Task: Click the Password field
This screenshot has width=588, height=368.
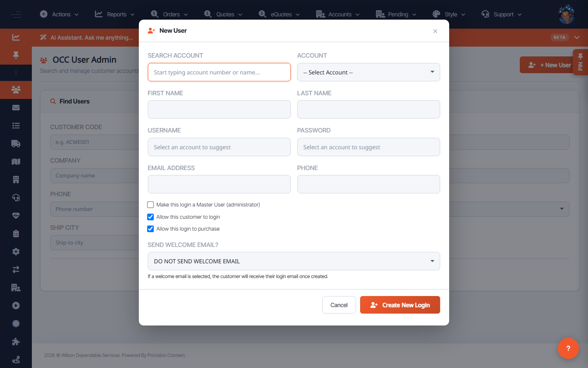Action: pos(368,147)
